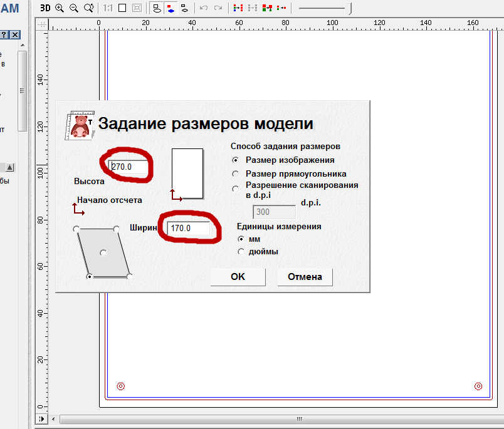Set origin to the center point
Image resolution: width=504 pixels, height=429 pixels.
point(103,253)
